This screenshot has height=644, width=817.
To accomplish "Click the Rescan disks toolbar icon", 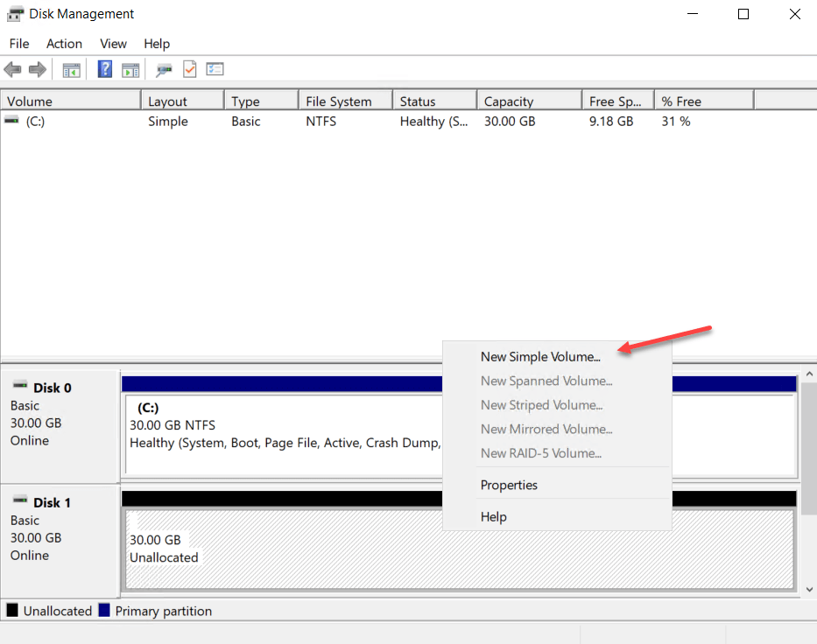I will click(x=164, y=70).
